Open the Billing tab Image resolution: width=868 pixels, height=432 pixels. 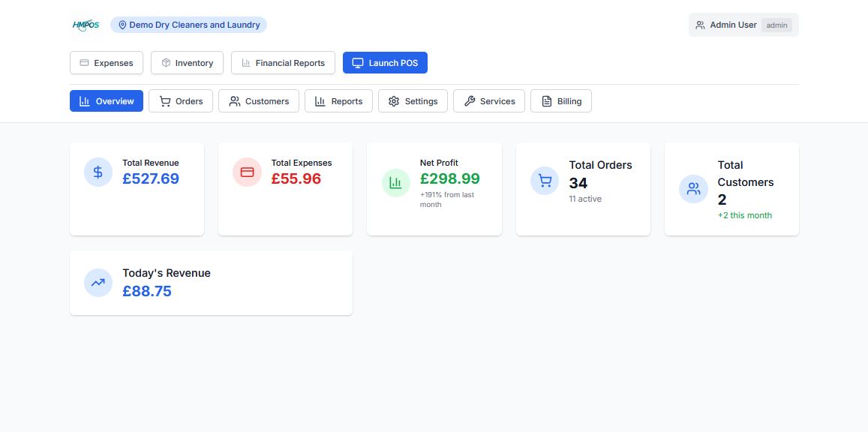click(x=560, y=100)
